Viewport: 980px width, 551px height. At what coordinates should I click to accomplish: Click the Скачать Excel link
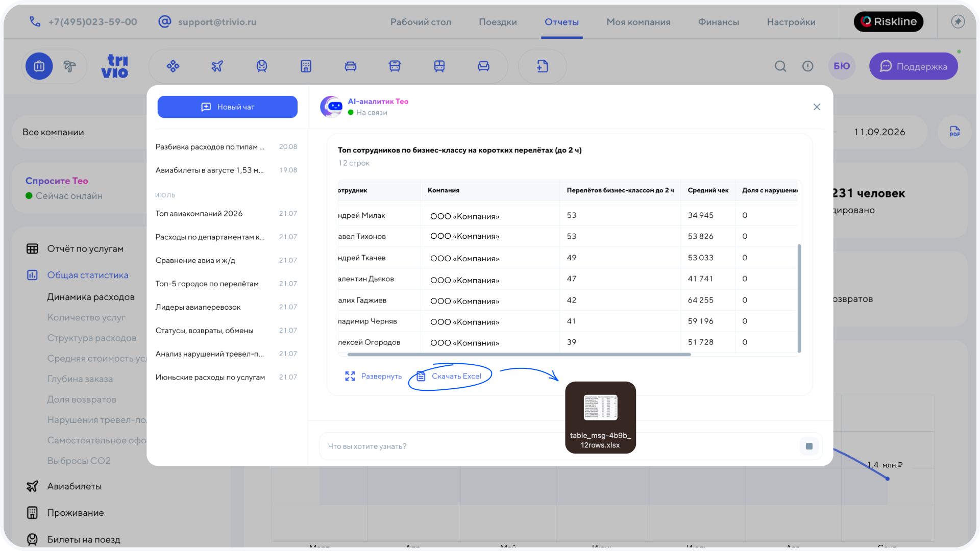pos(450,377)
